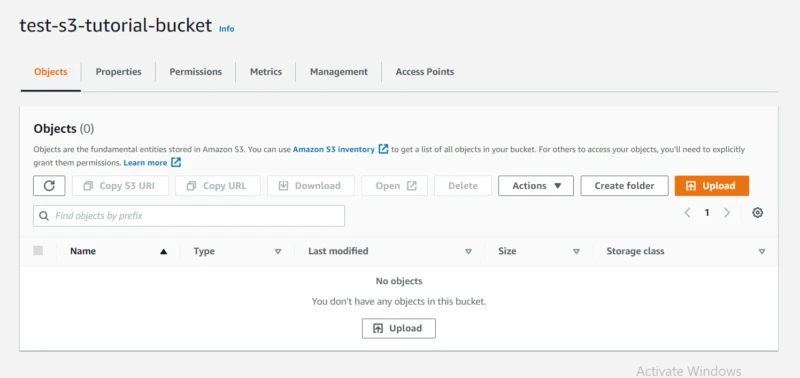Image resolution: width=800 pixels, height=378 pixels.
Task: Click the orange Upload button
Action: pyautogui.click(x=712, y=186)
